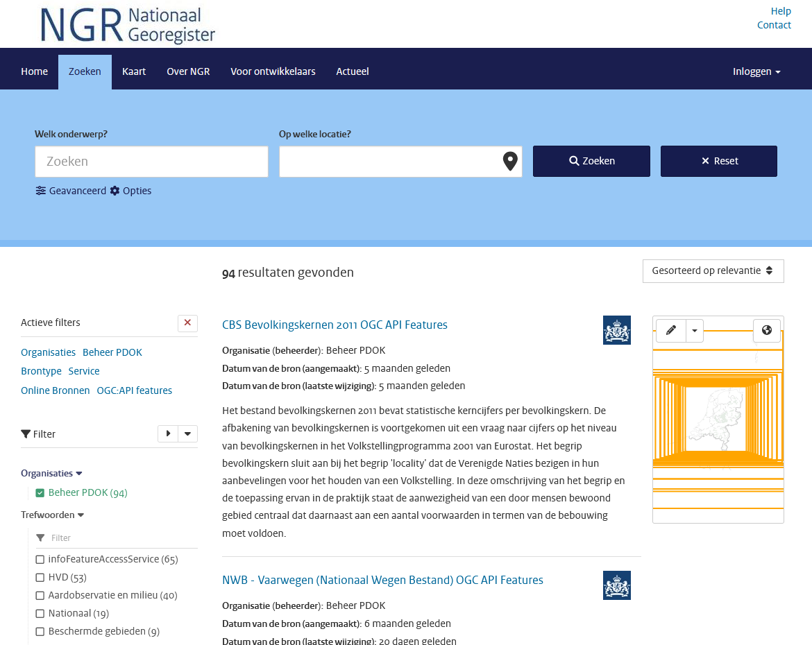Check the infoFeatureAccessService trefwoord filter
This screenshot has width=812, height=645.
pyautogui.click(x=40, y=559)
